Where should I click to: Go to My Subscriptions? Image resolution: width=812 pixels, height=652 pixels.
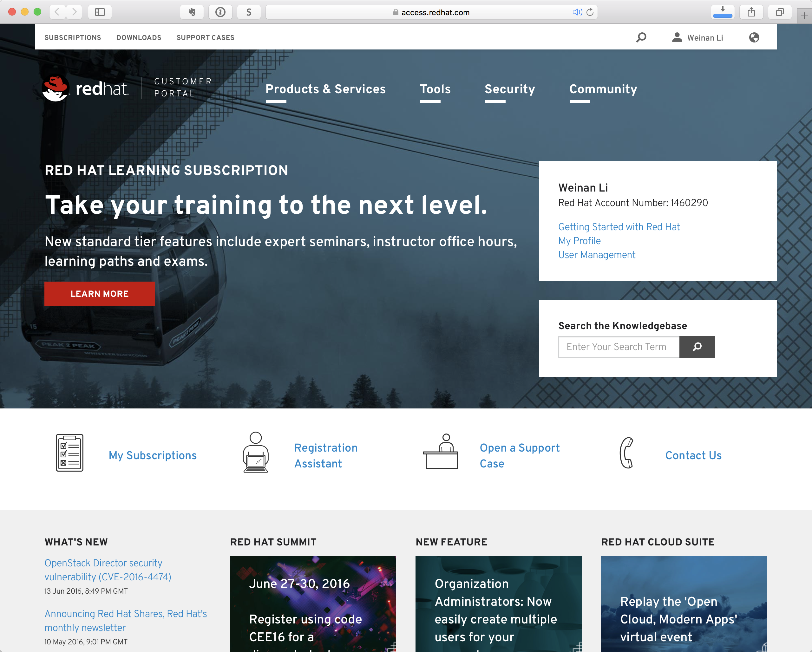pyautogui.click(x=153, y=455)
